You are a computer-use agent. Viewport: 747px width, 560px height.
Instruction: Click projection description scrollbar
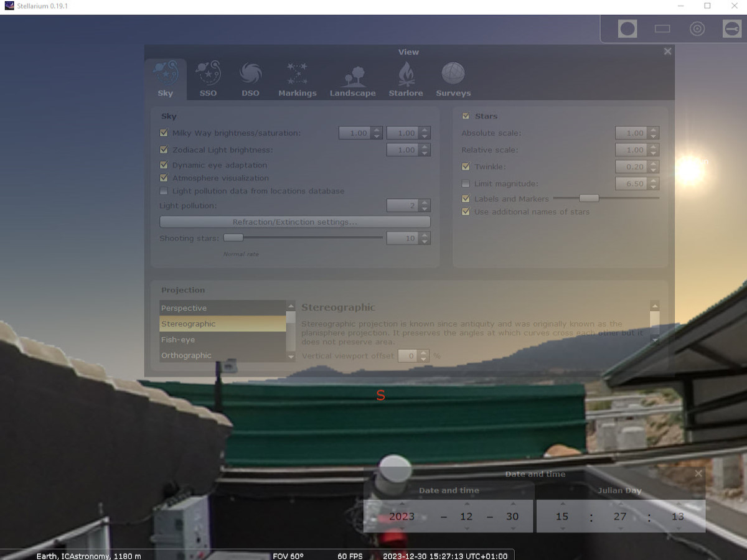click(654, 322)
